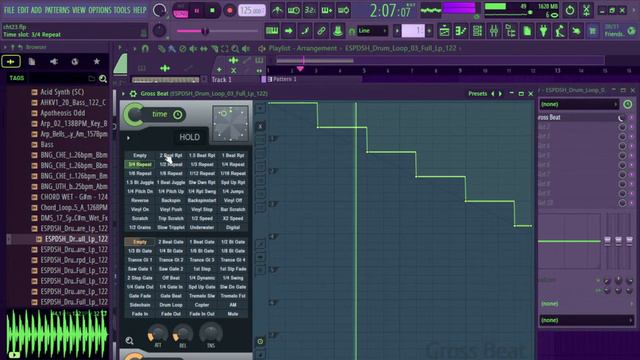Expand the play arrow beside HOLD
The width and height of the screenshot is (640, 360).
pos(128,138)
